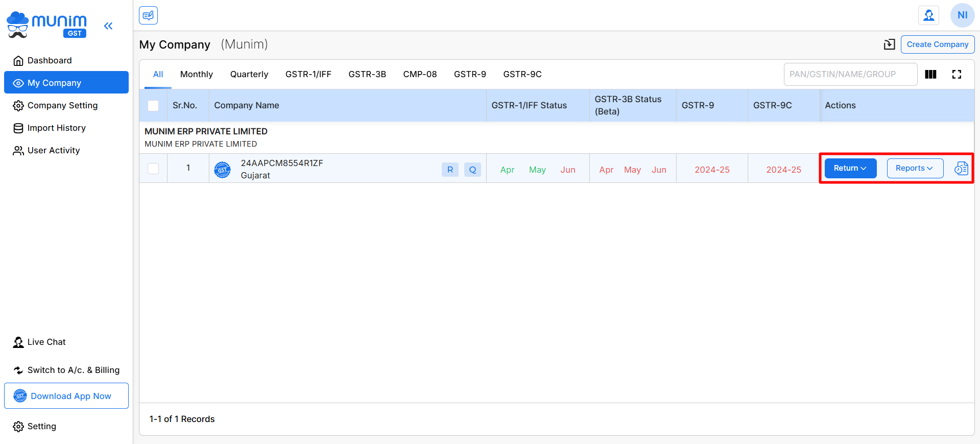This screenshot has width=980, height=444.
Task: Open the notes icon in top bar
Action: [x=148, y=15]
